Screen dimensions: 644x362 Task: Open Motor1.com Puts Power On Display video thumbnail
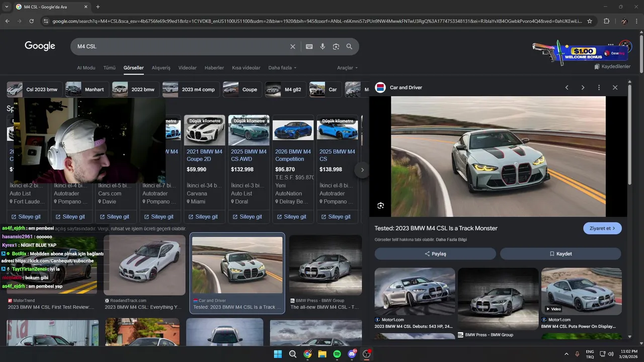coord(581,292)
